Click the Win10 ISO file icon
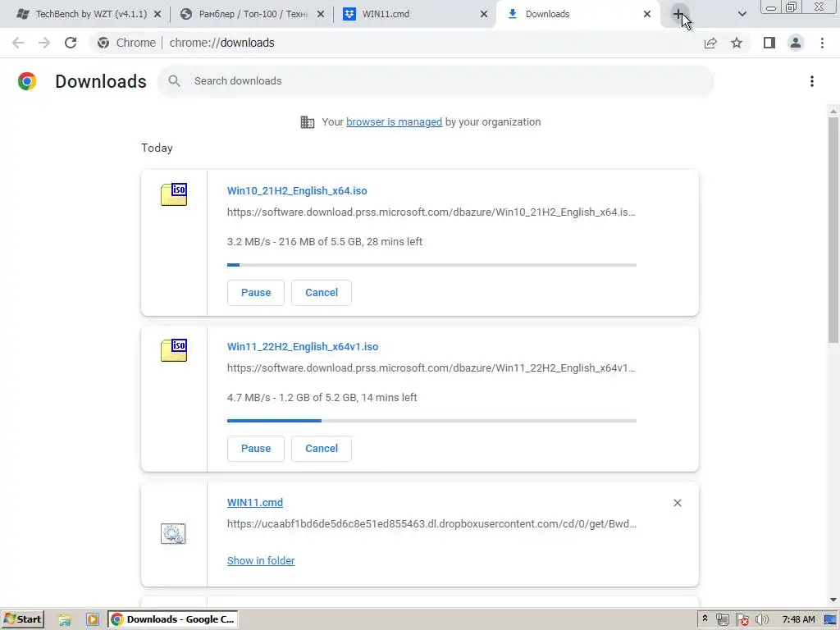Screen dimensions: 840x630 point(174,194)
